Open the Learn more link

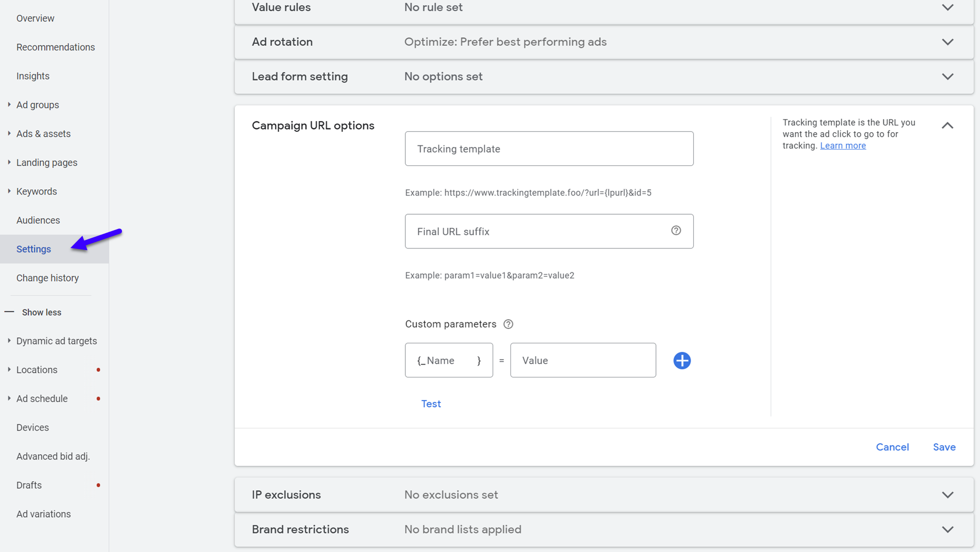tap(843, 146)
